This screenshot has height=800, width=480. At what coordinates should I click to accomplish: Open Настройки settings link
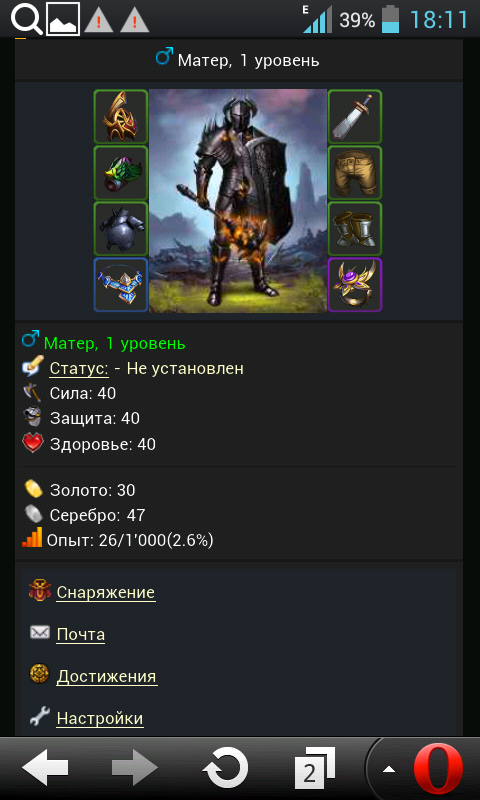(100, 718)
